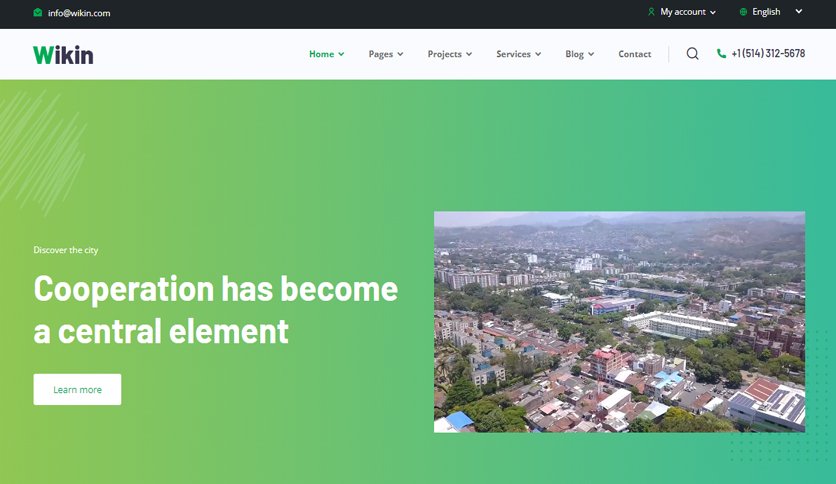Image resolution: width=836 pixels, height=484 pixels.
Task: Click the Learn more button
Action: click(x=77, y=389)
